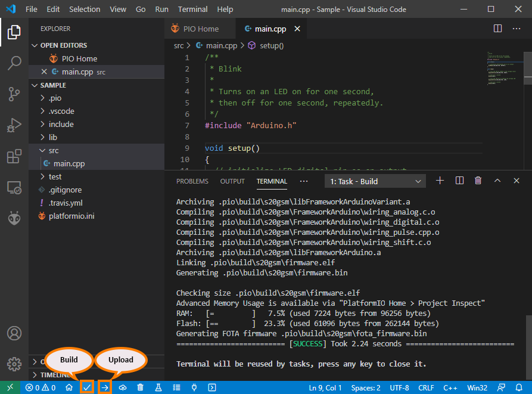The width and height of the screenshot is (532, 394).
Task: Create a new terminal with plus icon
Action: [x=440, y=181]
